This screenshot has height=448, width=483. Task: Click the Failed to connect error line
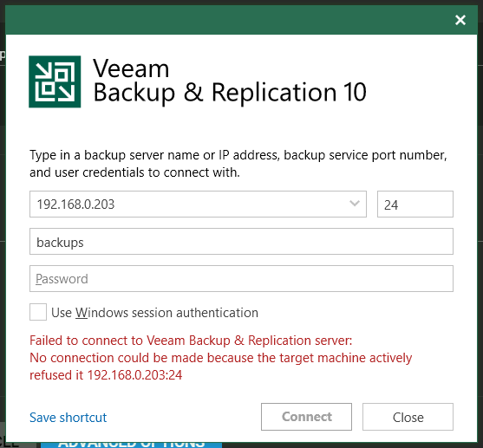(191, 341)
